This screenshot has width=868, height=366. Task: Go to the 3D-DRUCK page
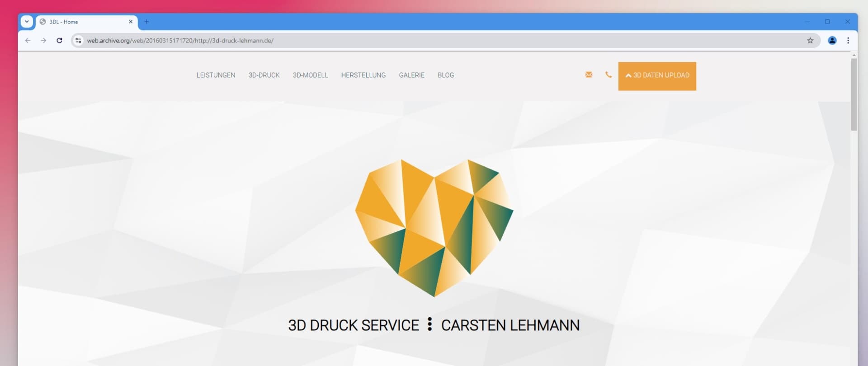click(264, 75)
